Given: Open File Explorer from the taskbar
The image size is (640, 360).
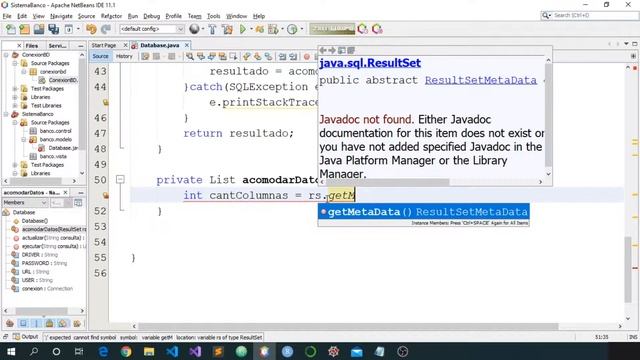Looking at the screenshot, I should click(x=149, y=351).
